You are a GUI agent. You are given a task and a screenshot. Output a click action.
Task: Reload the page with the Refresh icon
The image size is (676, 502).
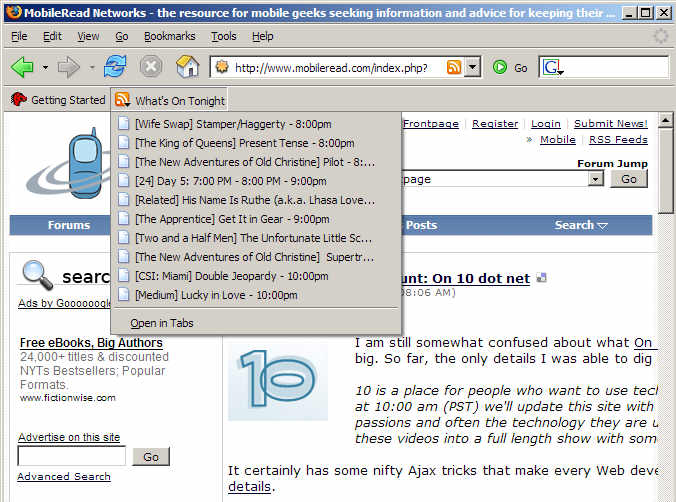point(115,67)
